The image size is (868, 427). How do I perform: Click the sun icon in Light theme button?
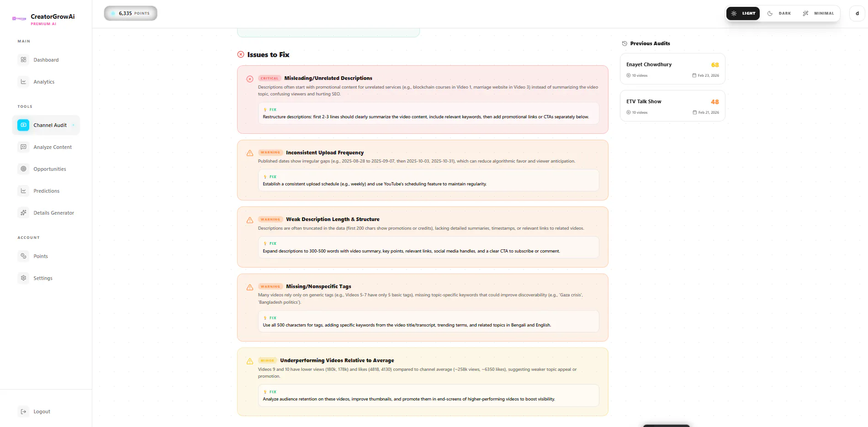point(734,13)
